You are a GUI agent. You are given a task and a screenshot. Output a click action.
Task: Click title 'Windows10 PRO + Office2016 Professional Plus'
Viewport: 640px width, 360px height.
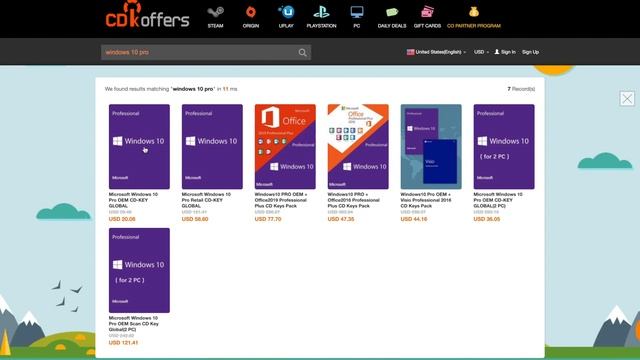coord(353,200)
